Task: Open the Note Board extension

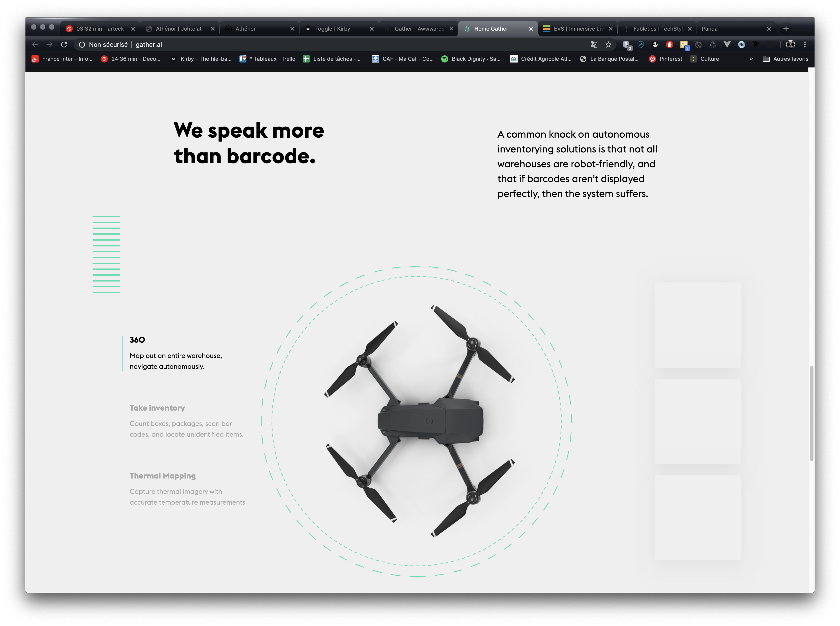Action: (684, 45)
